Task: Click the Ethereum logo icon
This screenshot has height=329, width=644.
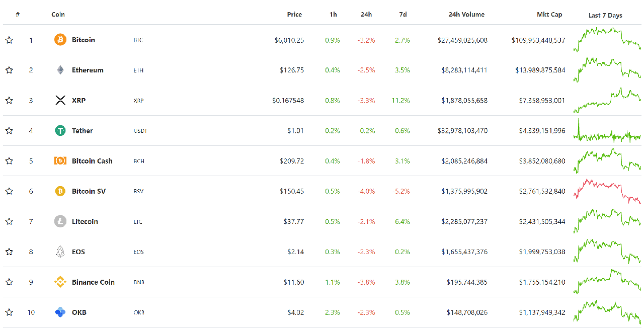Action: 60,70
